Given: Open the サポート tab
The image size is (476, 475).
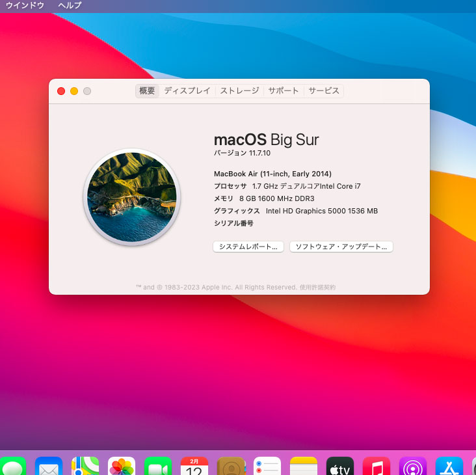Looking at the screenshot, I should (284, 91).
